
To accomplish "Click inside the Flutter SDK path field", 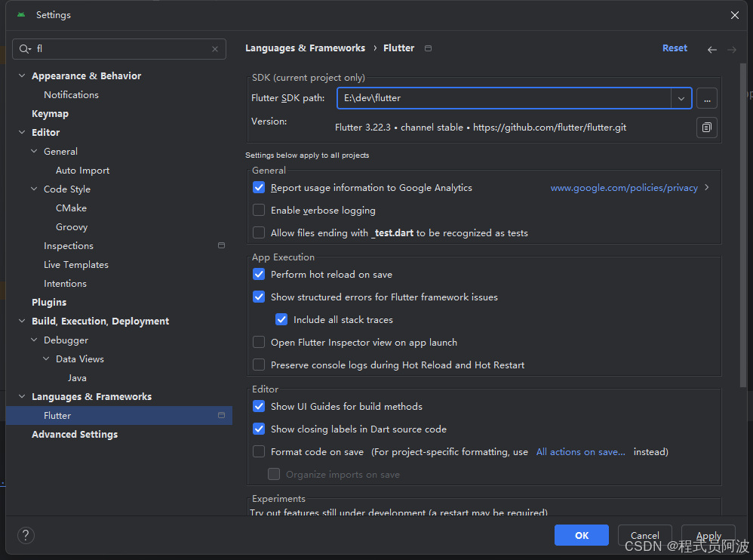I will point(504,98).
